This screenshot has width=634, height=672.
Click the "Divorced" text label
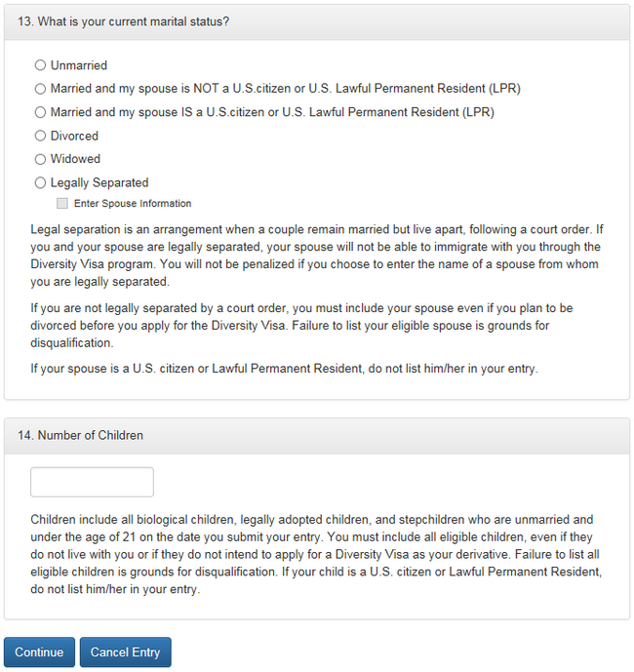point(74,136)
